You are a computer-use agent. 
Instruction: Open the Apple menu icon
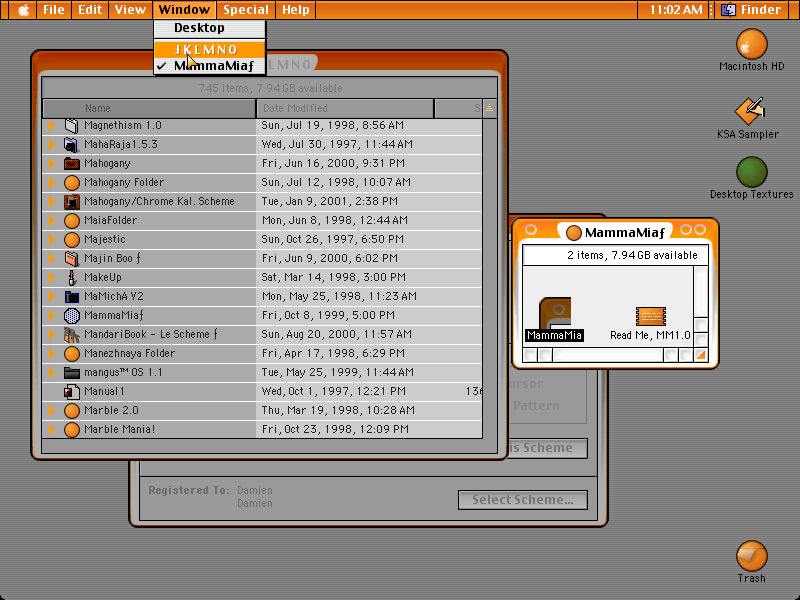(23, 10)
